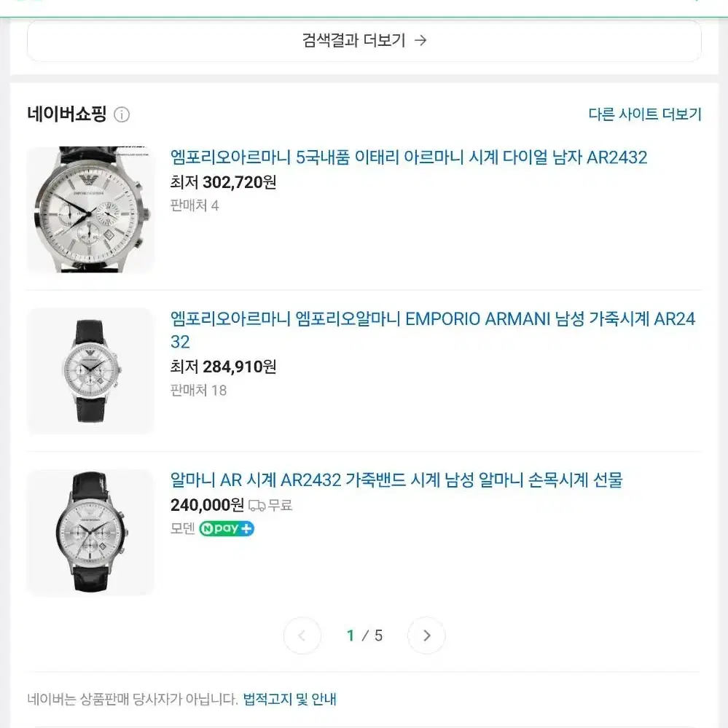Click second watch thumbnail with black strap
This screenshot has width=728, height=728.
[x=90, y=371]
